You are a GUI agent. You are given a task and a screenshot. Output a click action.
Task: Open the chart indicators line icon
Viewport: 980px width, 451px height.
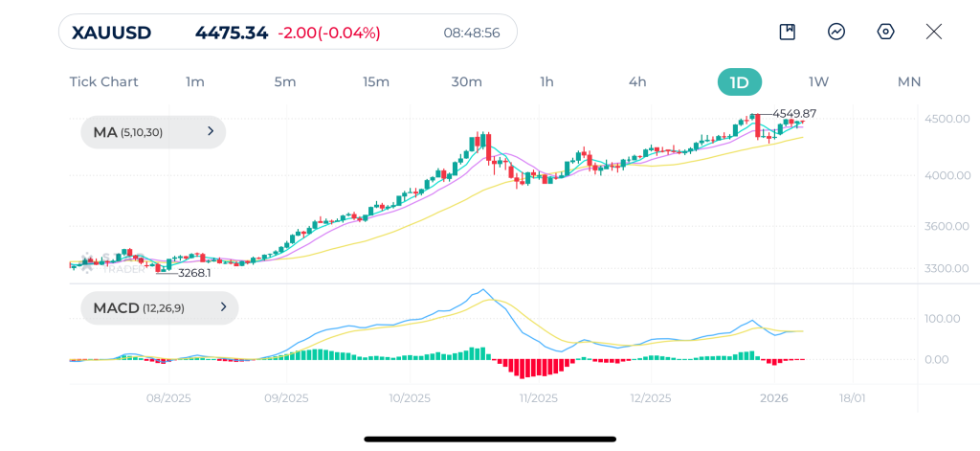coord(836,32)
